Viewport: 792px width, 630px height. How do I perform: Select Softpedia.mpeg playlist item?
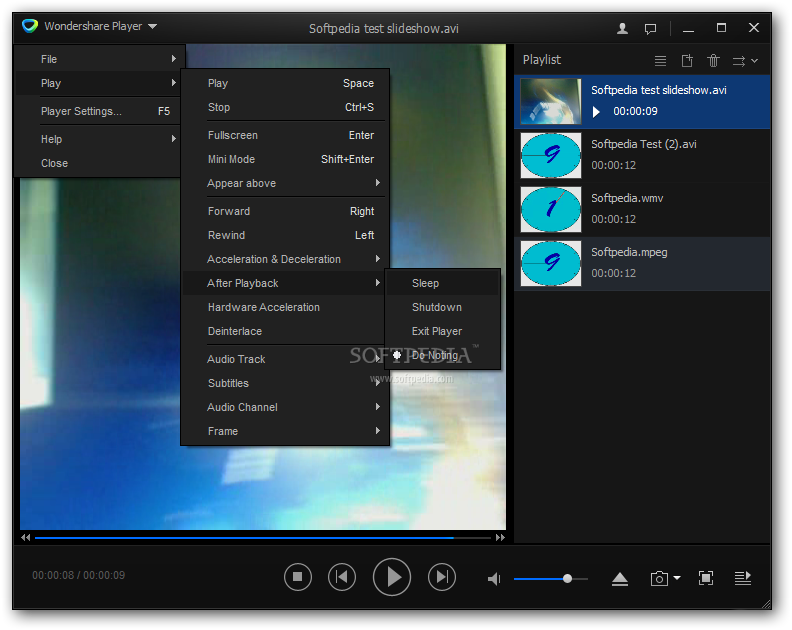point(642,263)
